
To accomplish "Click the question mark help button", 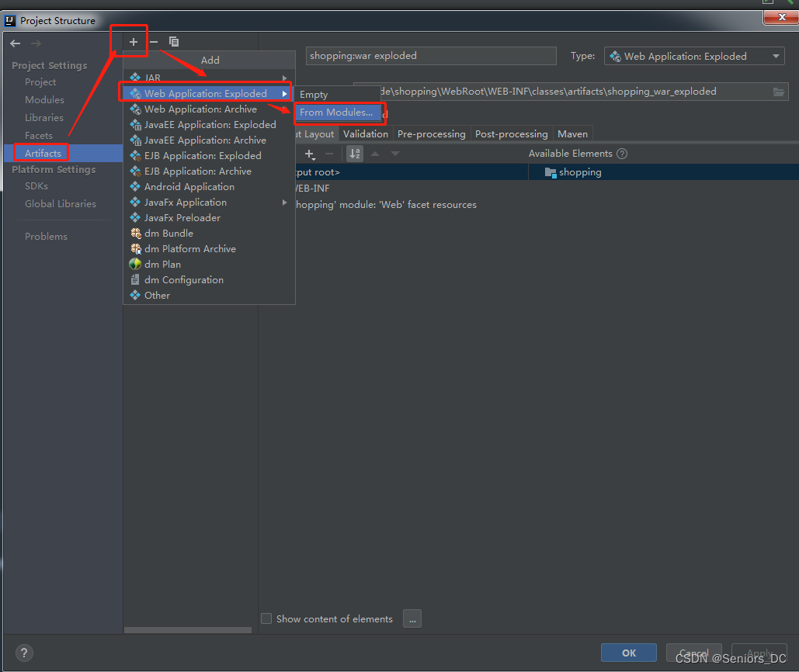I will (24, 653).
